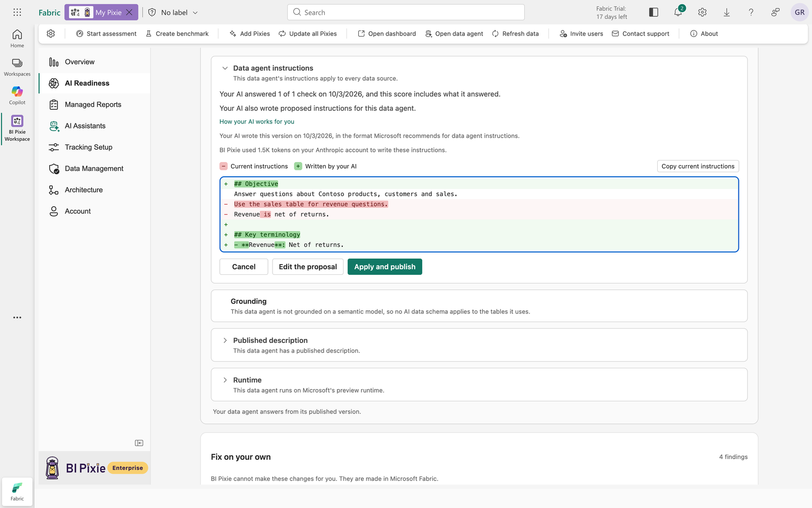Click Refresh data in the toolbar
This screenshot has width=812, height=508.
515,34
